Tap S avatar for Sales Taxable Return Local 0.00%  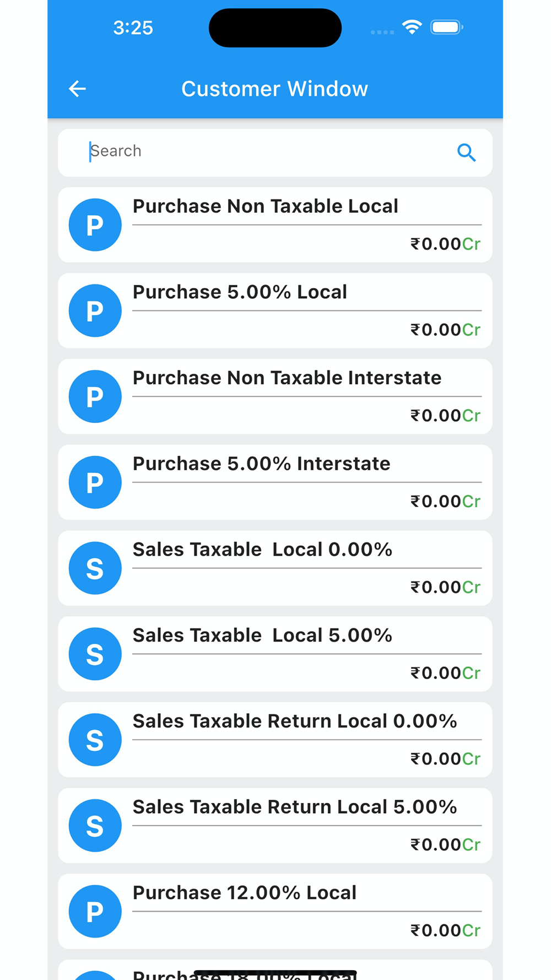(x=95, y=740)
